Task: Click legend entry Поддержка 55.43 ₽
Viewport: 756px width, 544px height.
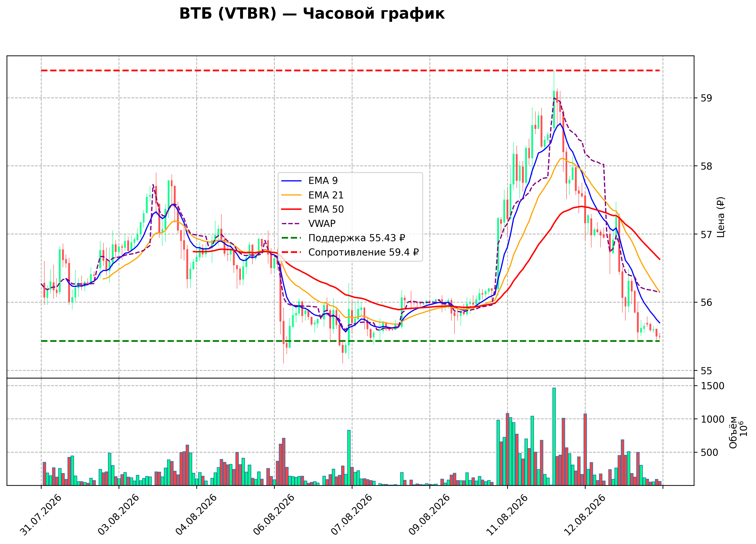Action: pos(343,238)
